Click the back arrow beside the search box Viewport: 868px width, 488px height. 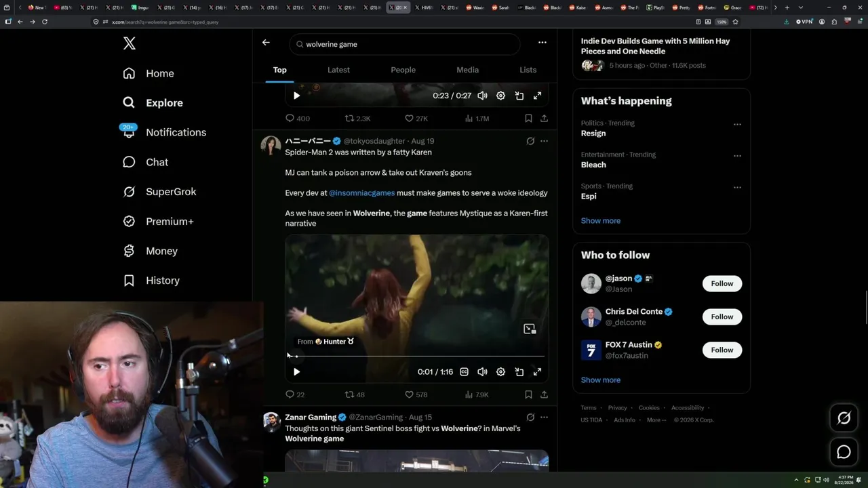point(266,43)
